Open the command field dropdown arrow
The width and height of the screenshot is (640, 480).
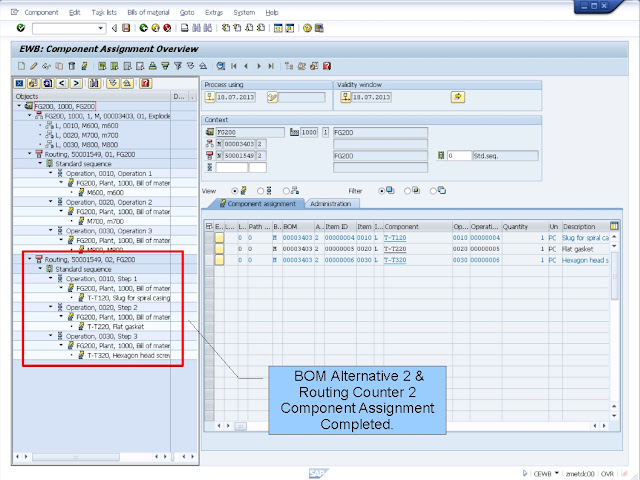pos(100,28)
